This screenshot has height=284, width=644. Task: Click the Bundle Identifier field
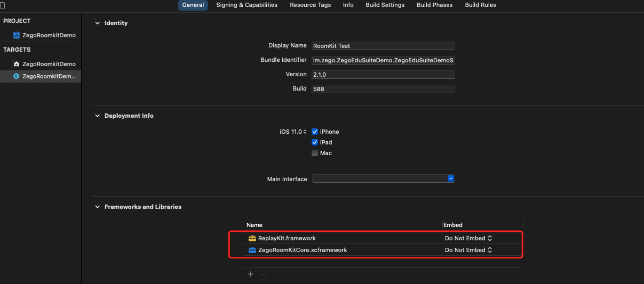click(383, 60)
